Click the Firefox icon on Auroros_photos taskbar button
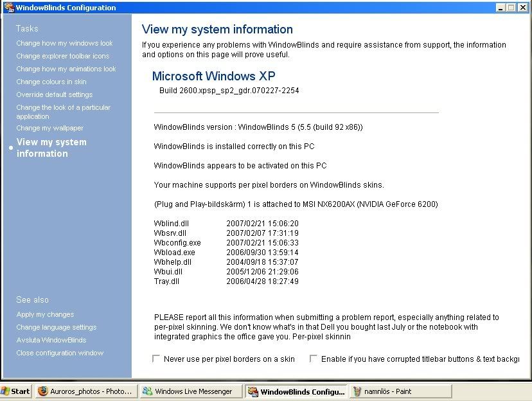The height and width of the screenshot is (401, 532). [43, 391]
